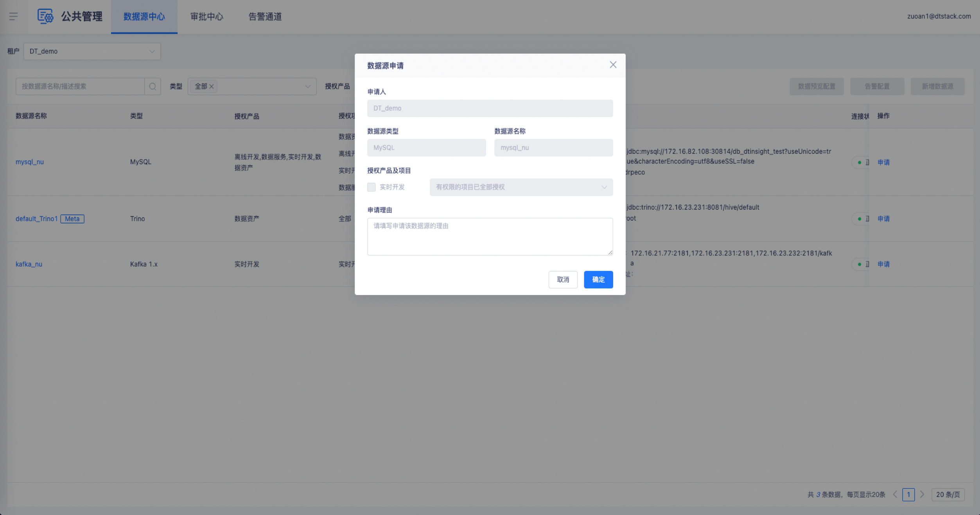The image size is (980, 515).
Task: Click the jdbc:trino connection URL text
Action: (x=693, y=207)
